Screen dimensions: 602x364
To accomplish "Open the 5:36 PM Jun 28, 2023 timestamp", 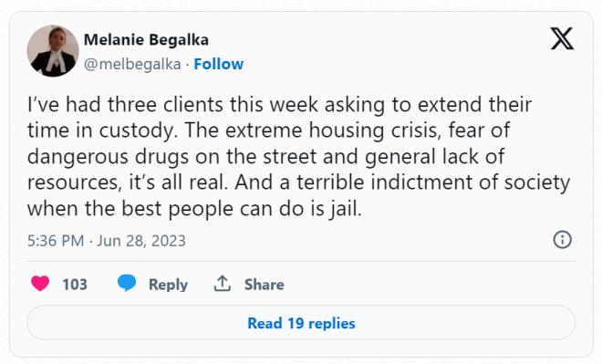I will 107,241.
